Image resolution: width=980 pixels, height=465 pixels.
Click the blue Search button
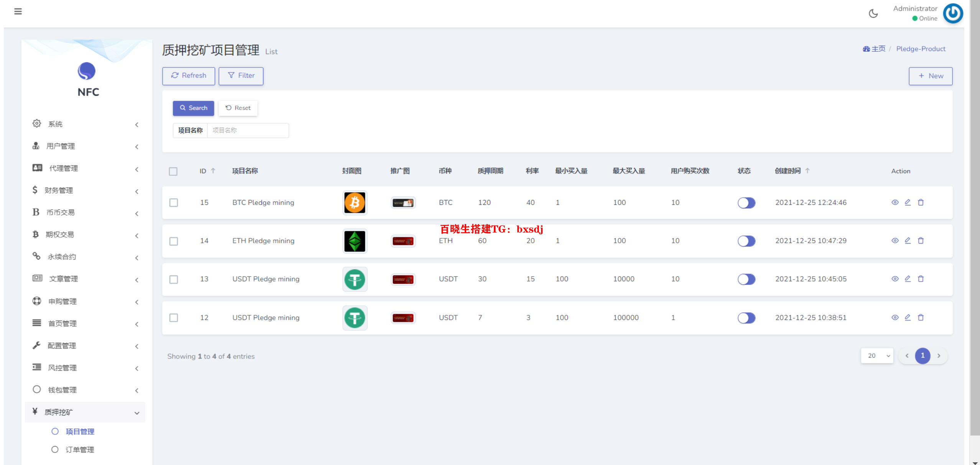pos(193,108)
